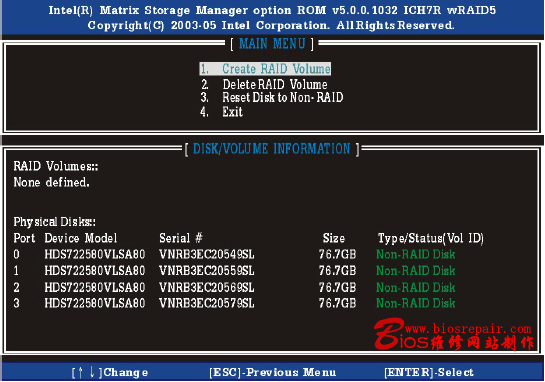
Task: Click Non-RAID Disk status of port 0
Action: click(x=416, y=254)
